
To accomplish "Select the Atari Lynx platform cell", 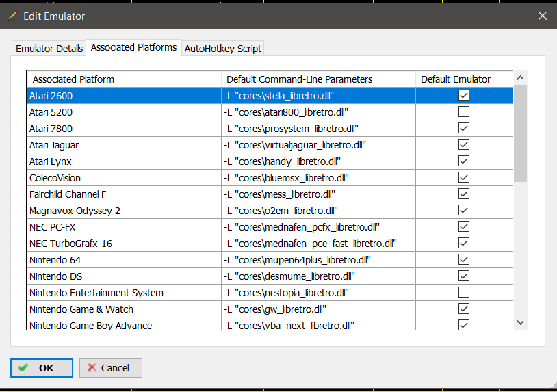I will point(124,161).
